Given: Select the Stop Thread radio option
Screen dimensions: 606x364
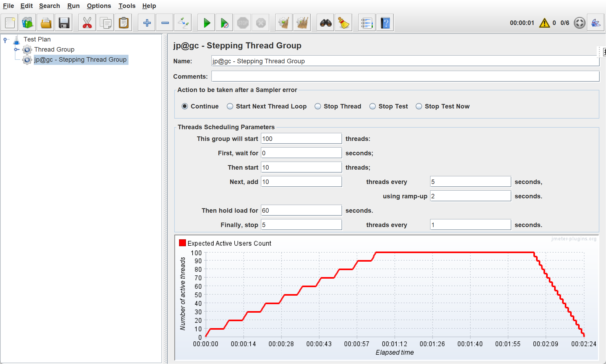Looking at the screenshot, I should (318, 106).
